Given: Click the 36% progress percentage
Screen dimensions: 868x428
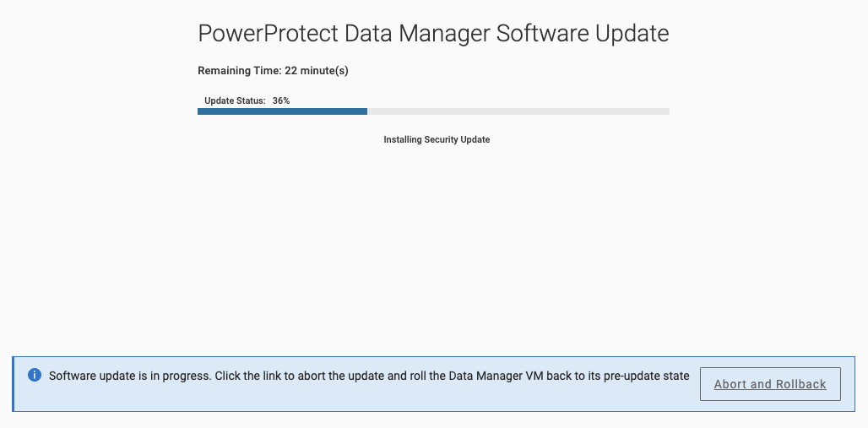Looking at the screenshot, I should click(281, 100).
